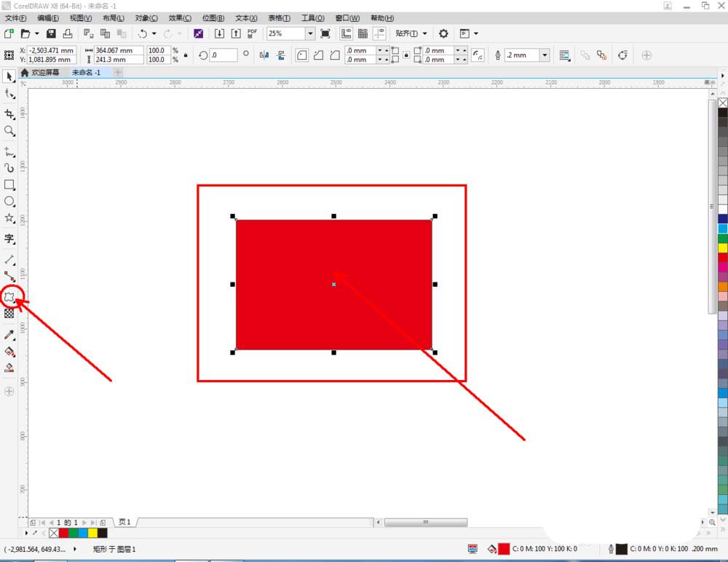Open the zoom level dropdown

point(310,33)
